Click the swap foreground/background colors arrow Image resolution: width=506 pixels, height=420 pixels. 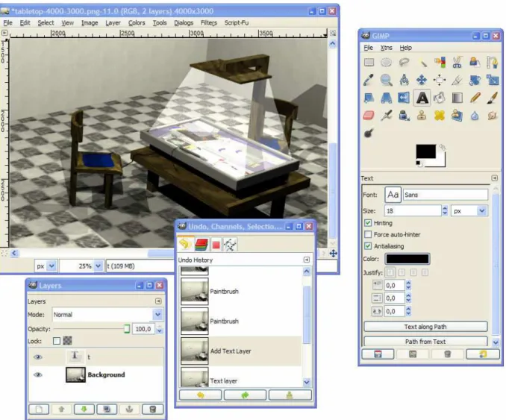[443, 148]
